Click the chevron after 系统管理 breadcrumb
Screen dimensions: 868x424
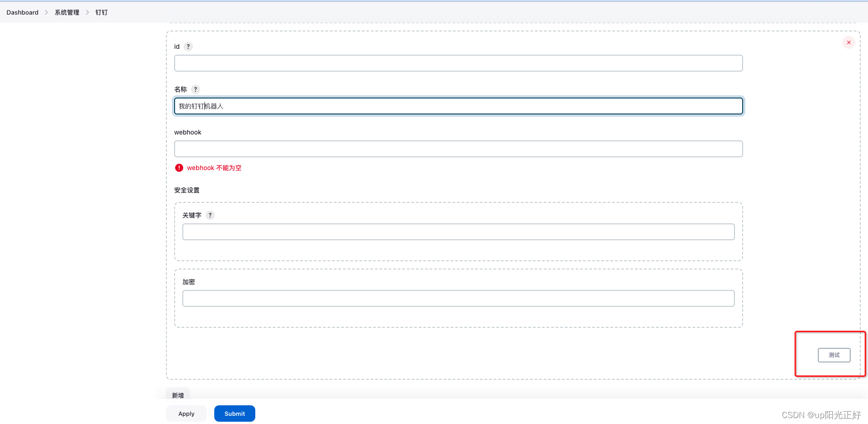pos(88,12)
